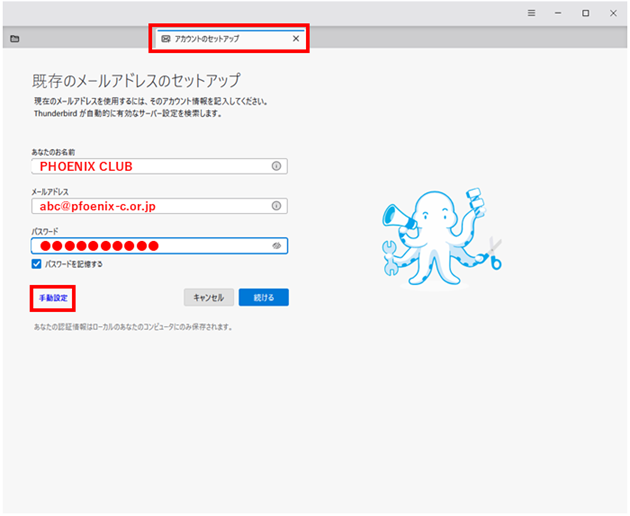
Task: Minimize the Thunderbird window
Action: 559,13
